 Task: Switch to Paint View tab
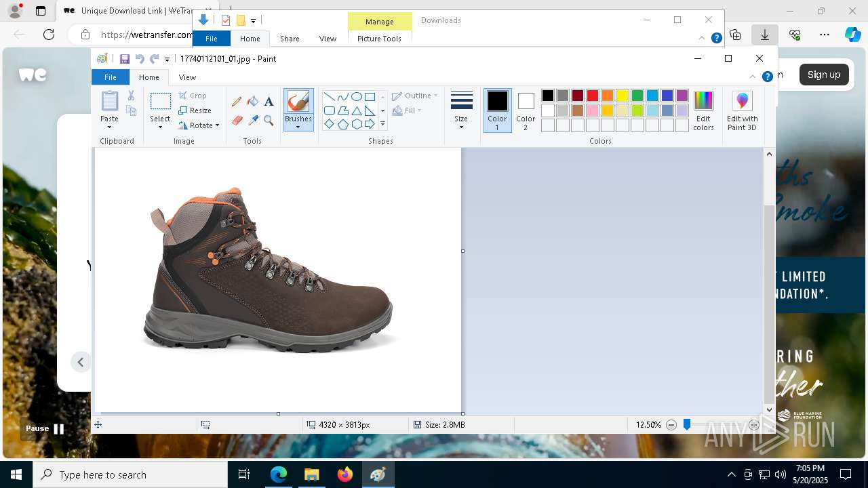point(187,77)
